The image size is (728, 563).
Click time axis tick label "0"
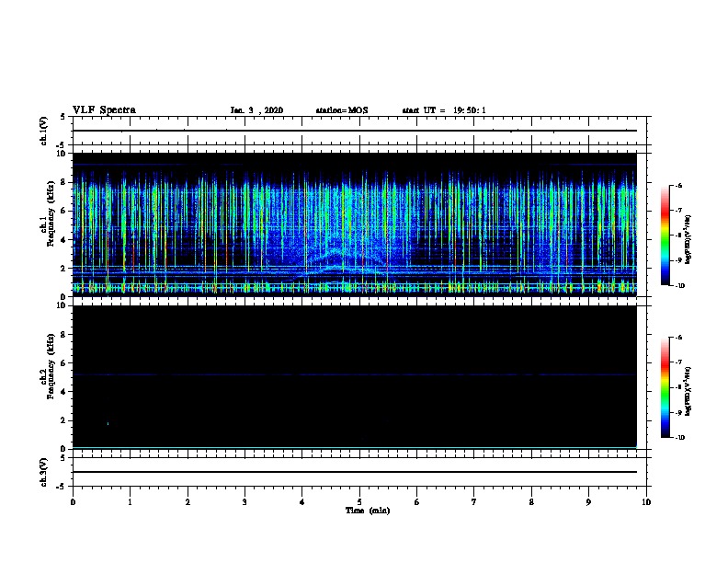[x=73, y=502]
